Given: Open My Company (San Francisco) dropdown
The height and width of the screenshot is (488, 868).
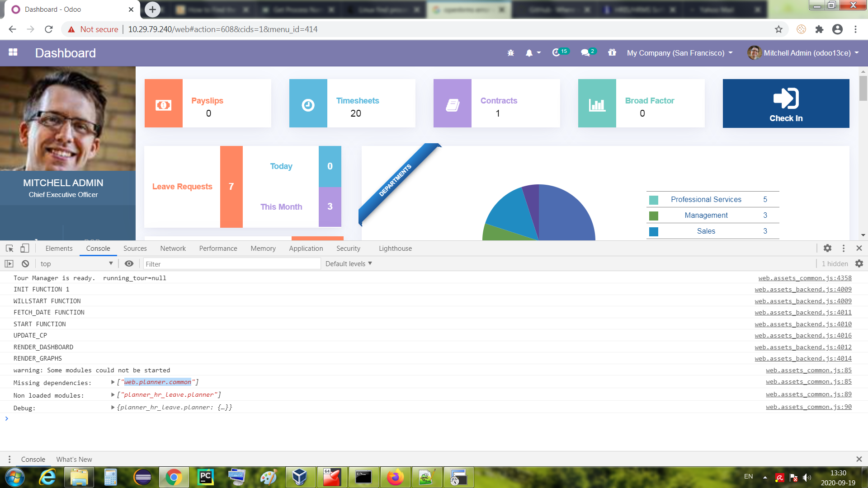Looking at the screenshot, I should [x=679, y=53].
